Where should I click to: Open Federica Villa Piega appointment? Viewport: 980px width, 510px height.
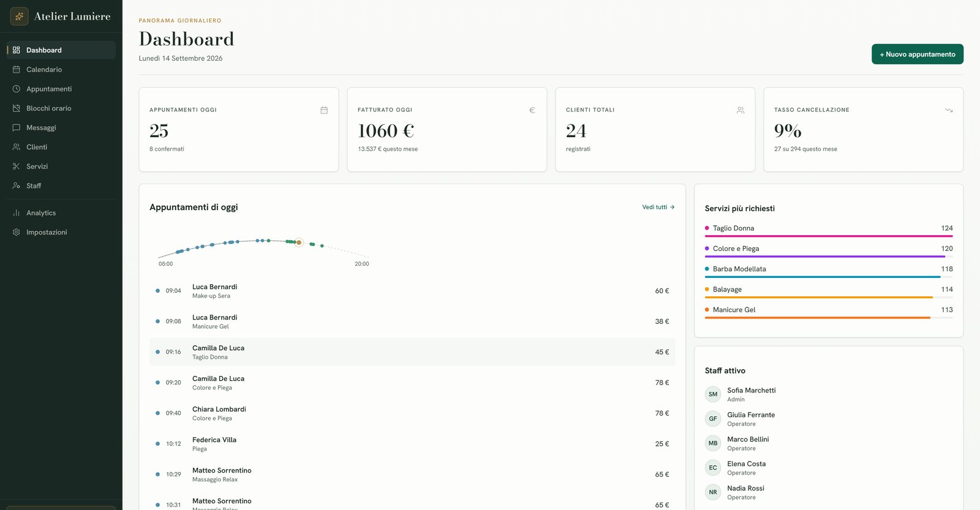(x=412, y=444)
